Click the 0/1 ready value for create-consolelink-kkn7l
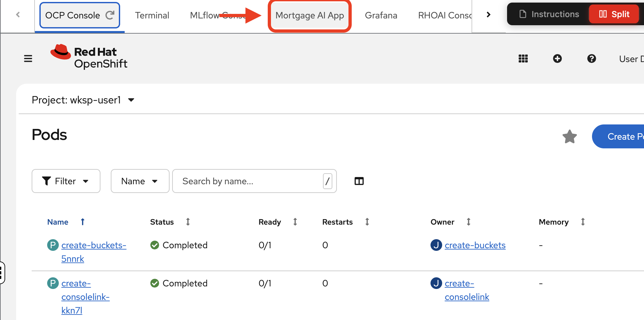The height and width of the screenshot is (320, 644). coord(265,283)
